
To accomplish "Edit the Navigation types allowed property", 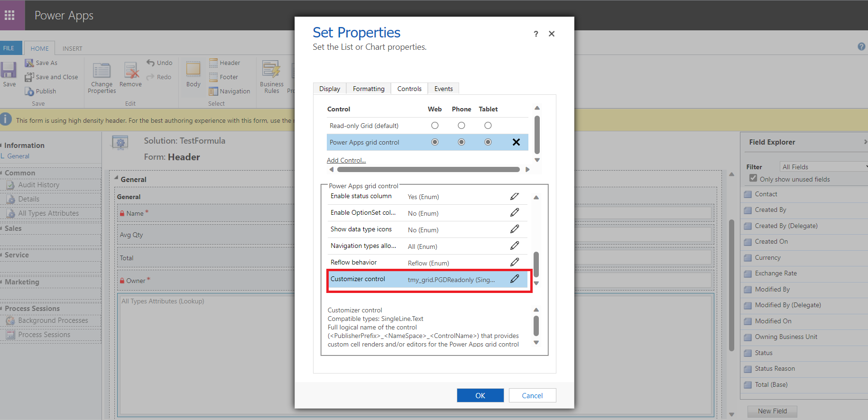I will 515,246.
